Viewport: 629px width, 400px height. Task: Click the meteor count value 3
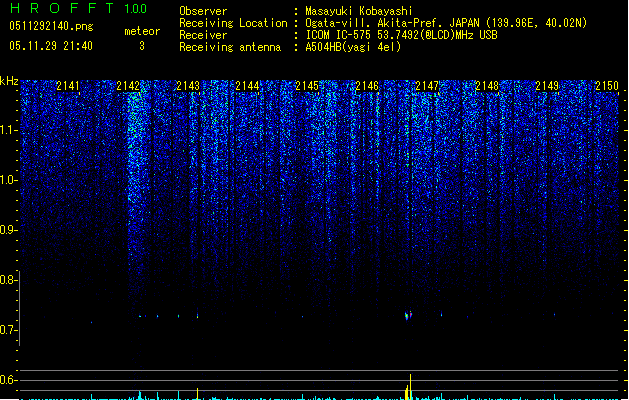(142, 46)
